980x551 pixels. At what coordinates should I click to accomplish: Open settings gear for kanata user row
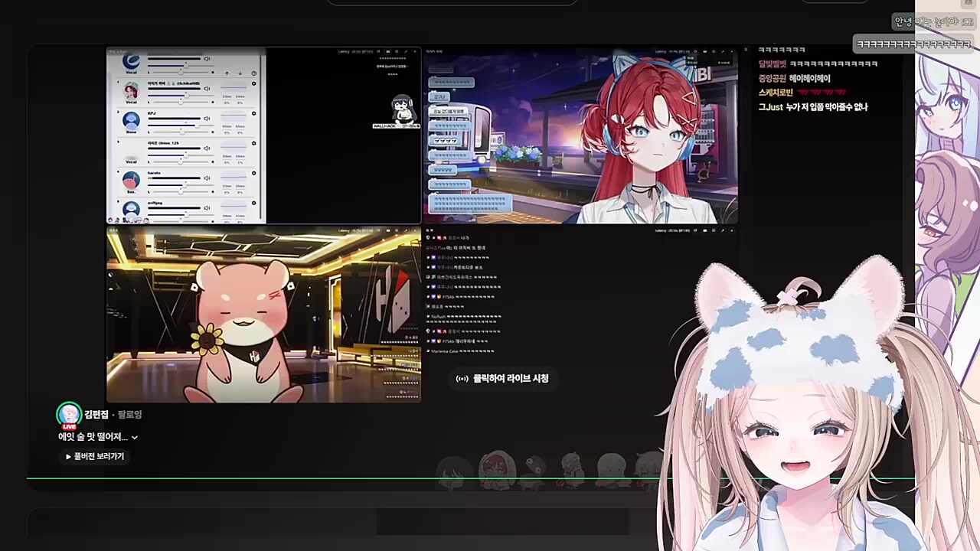pyautogui.click(x=253, y=173)
